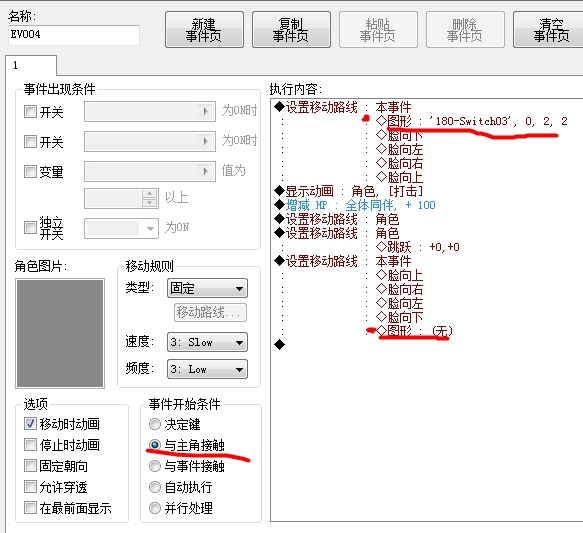Enable the 独立开关 condition checkbox
Screen dimensions: 583x533
[x=30, y=227]
